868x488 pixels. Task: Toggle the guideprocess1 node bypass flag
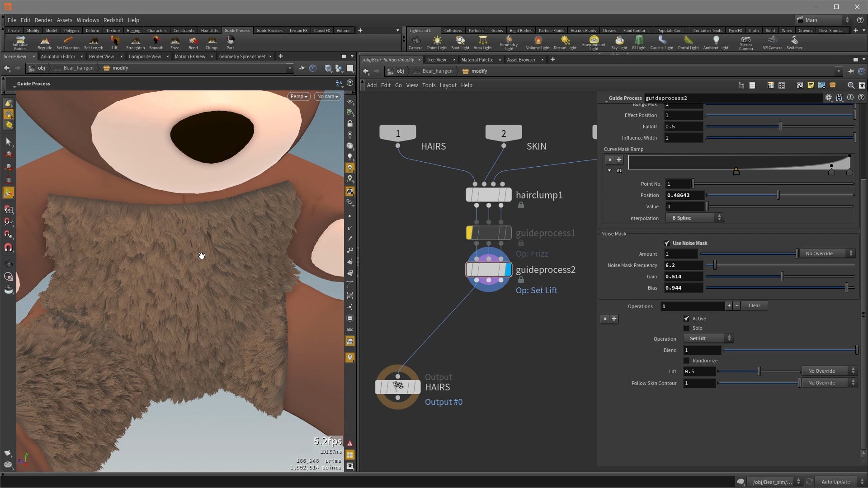(x=469, y=233)
